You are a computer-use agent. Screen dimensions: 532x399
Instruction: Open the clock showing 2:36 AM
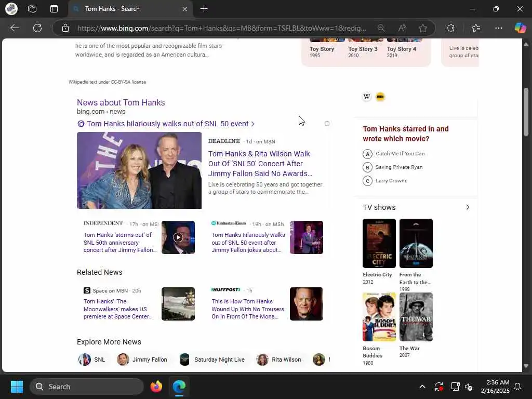495,387
